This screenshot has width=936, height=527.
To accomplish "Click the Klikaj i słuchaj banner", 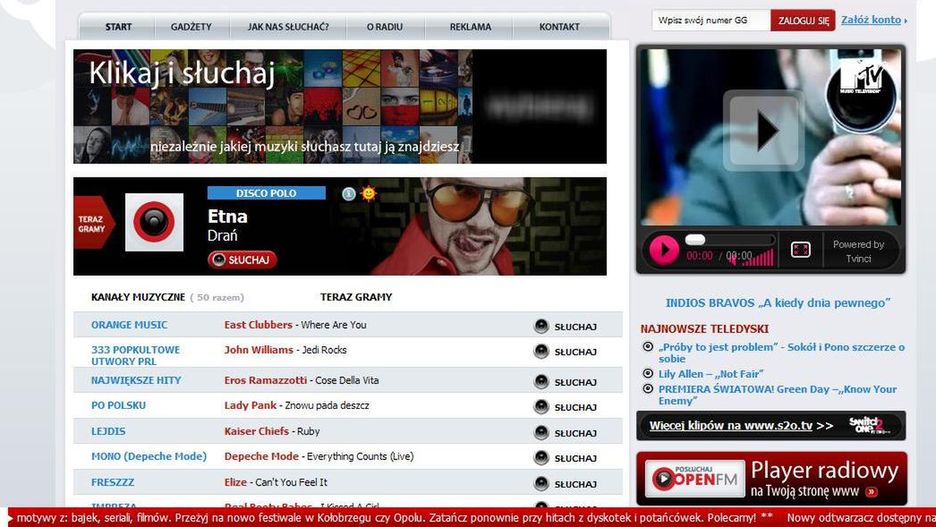I will point(340,106).
